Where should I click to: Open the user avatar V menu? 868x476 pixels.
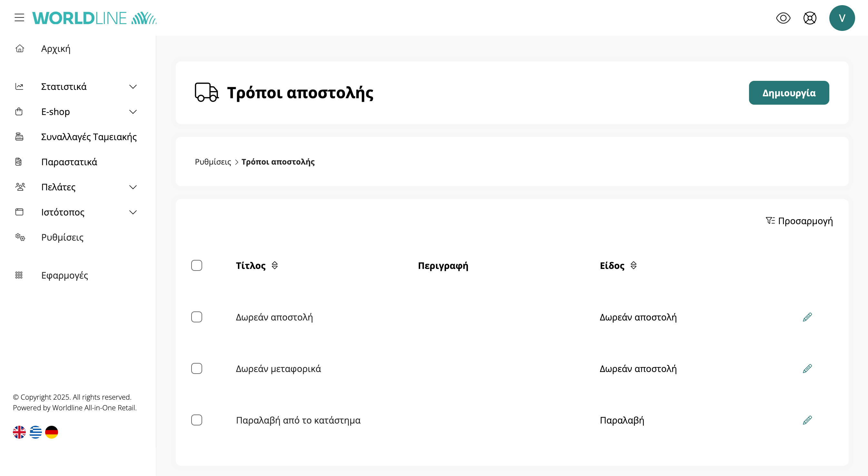(x=841, y=18)
